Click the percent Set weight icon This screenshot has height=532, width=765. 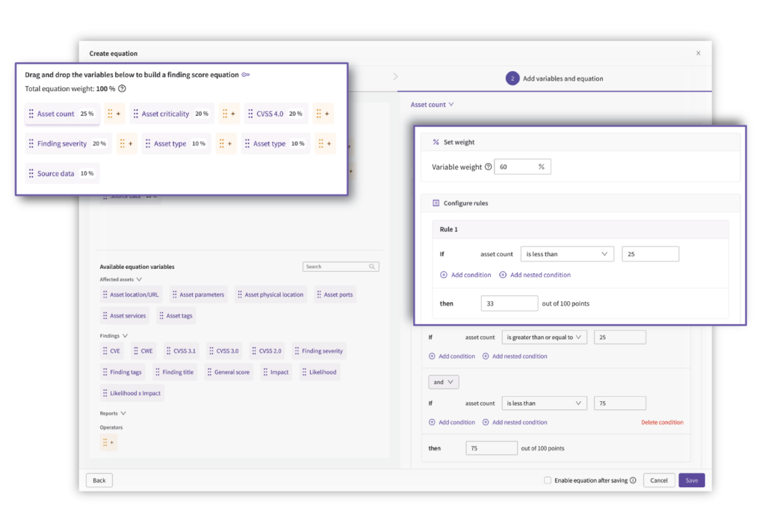click(x=436, y=142)
